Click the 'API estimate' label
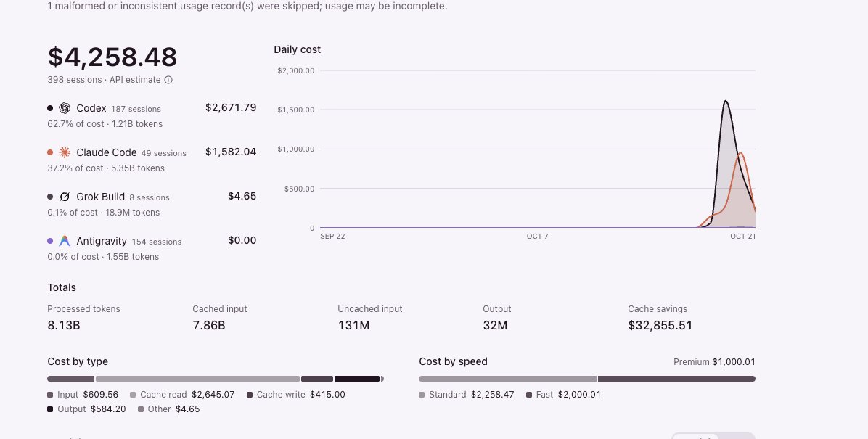 pos(135,80)
